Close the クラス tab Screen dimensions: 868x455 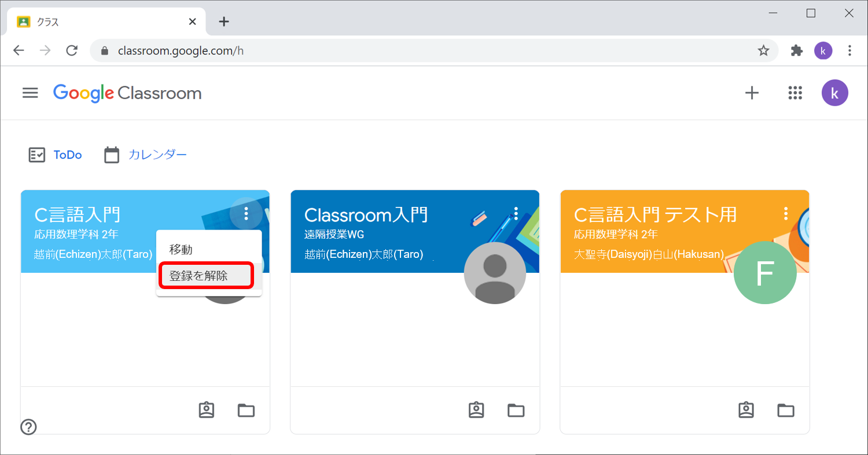tap(193, 22)
